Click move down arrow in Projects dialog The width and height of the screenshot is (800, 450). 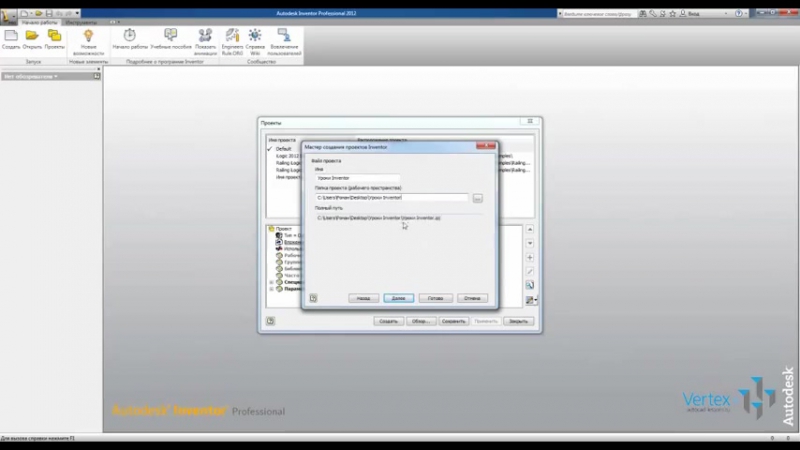pyautogui.click(x=530, y=243)
